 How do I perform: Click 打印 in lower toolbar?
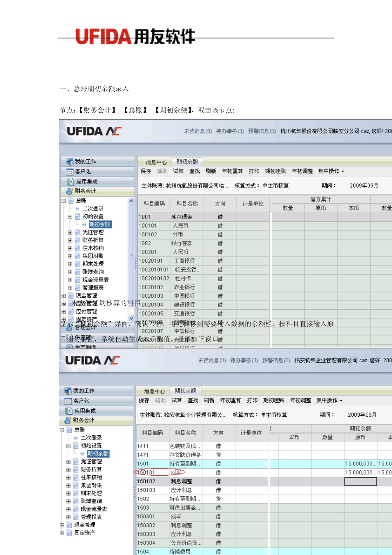tap(252, 400)
